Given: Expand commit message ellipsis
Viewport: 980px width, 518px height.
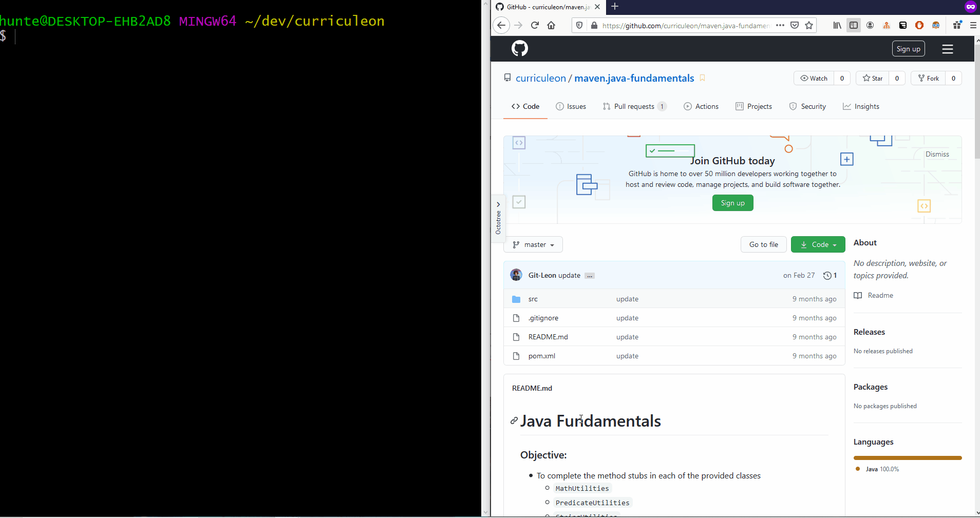Looking at the screenshot, I should click(590, 276).
